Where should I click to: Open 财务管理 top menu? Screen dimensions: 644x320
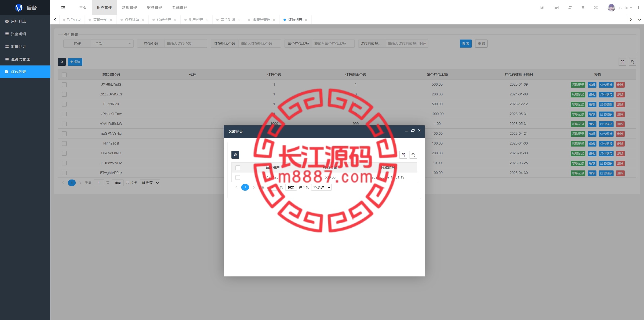click(x=154, y=8)
